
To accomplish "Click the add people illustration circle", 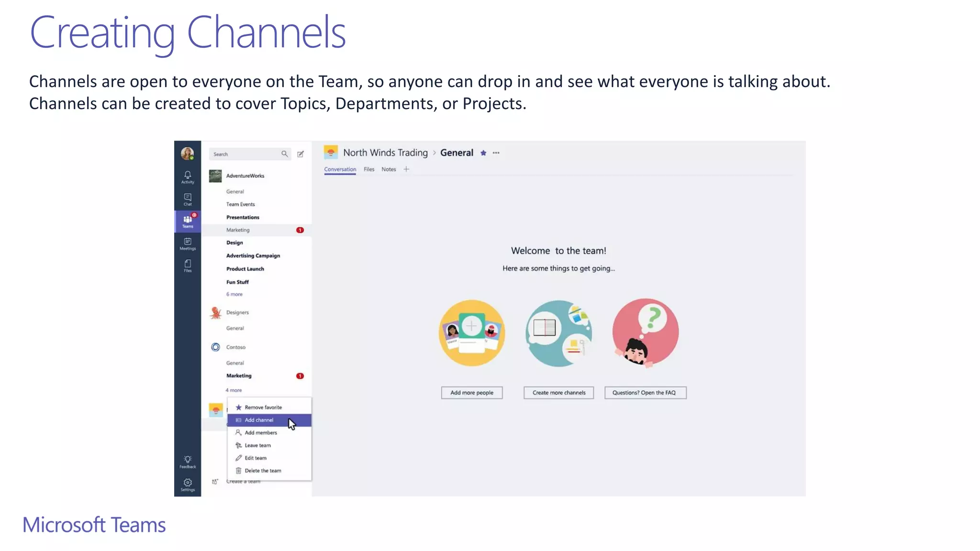I will pos(472,333).
